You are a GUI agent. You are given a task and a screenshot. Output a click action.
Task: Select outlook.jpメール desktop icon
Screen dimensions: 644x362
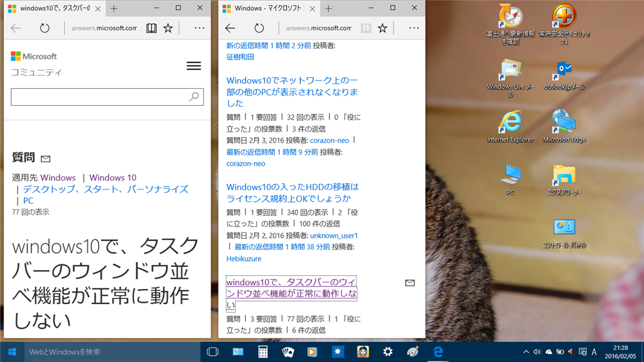tap(564, 75)
